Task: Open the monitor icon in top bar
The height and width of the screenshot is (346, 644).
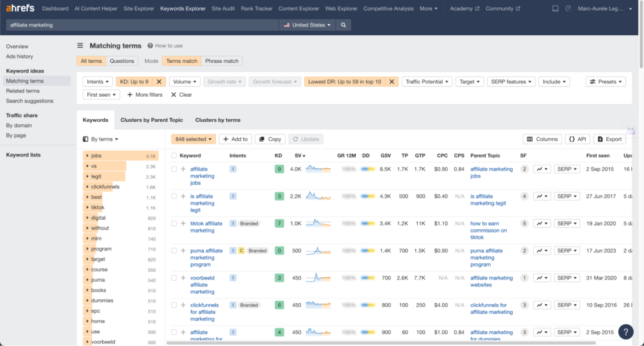Action: (x=556, y=8)
